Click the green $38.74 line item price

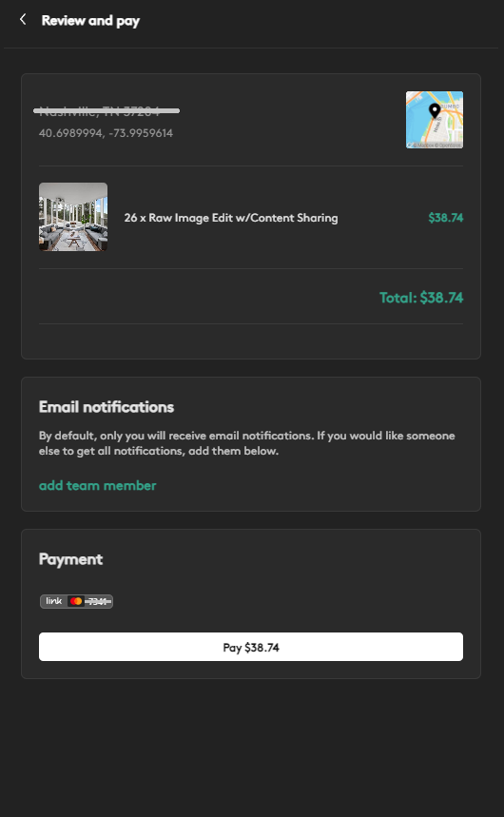pyautogui.click(x=446, y=218)
